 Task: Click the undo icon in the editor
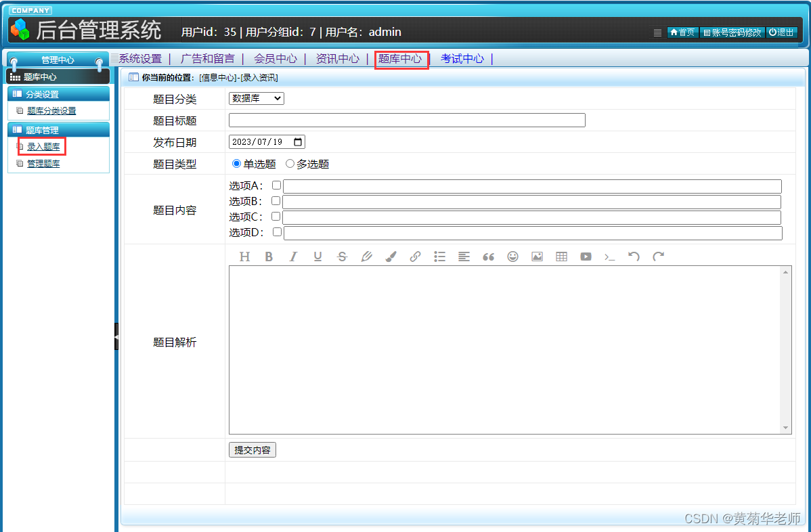(634, 257)
